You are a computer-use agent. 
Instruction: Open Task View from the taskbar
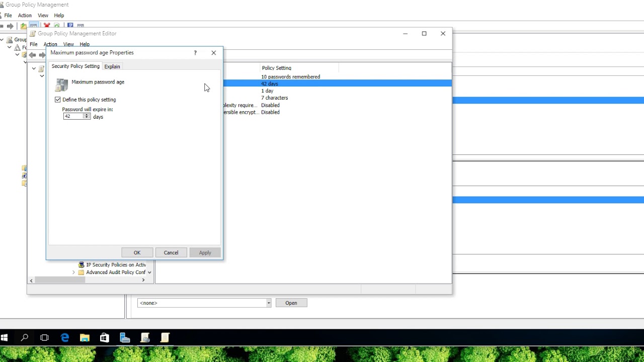point(44,338)
